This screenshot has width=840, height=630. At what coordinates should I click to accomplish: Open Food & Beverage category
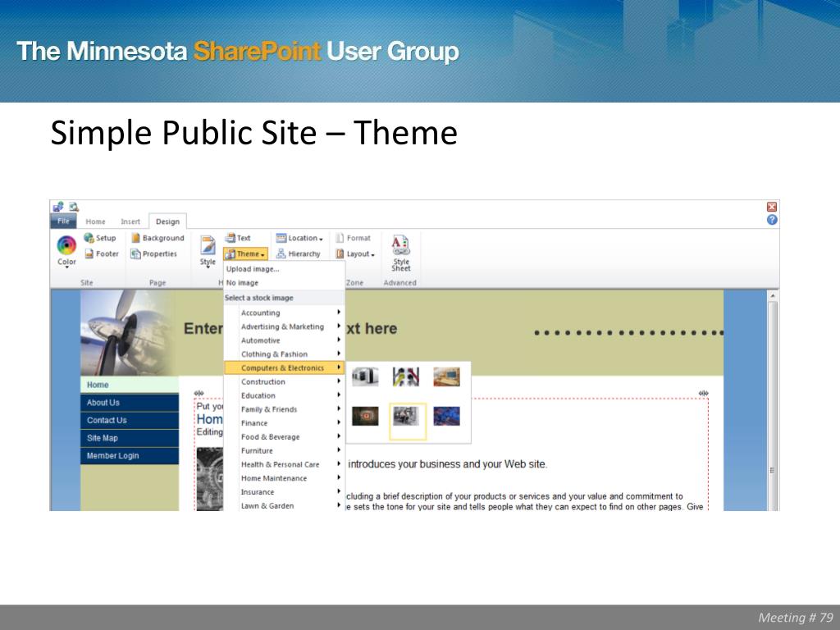click(x=284, y=437)
